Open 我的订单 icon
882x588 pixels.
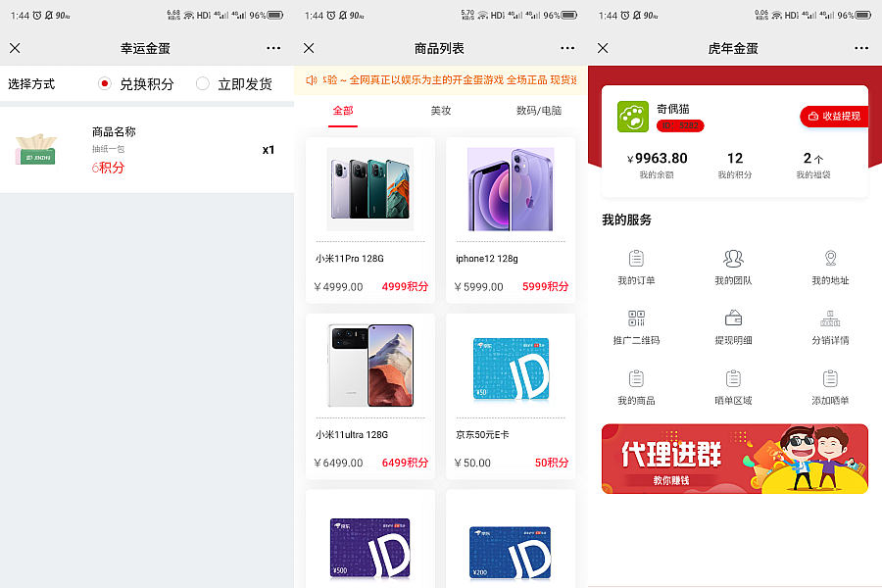(x=636, y=259)
